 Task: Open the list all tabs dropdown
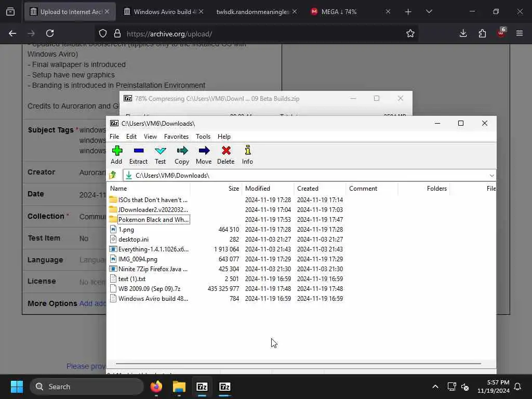click(429, 12)
